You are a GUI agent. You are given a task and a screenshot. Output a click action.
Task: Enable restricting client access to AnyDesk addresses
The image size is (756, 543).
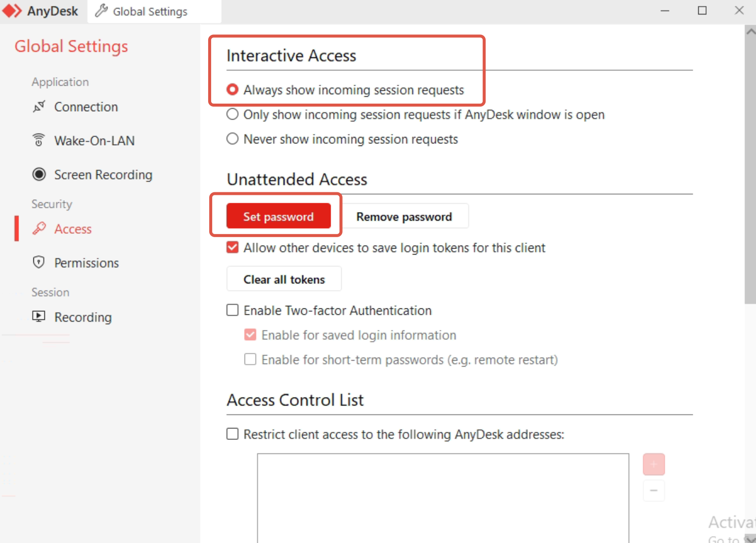(232, 433)
